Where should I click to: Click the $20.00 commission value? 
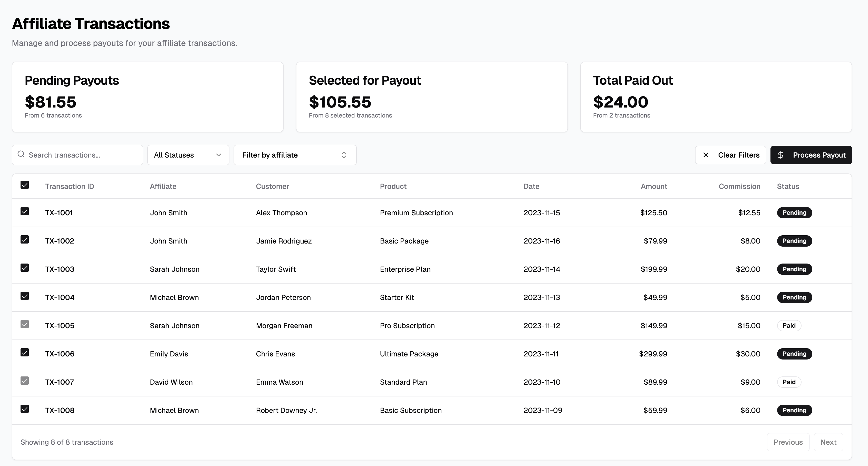748,269
